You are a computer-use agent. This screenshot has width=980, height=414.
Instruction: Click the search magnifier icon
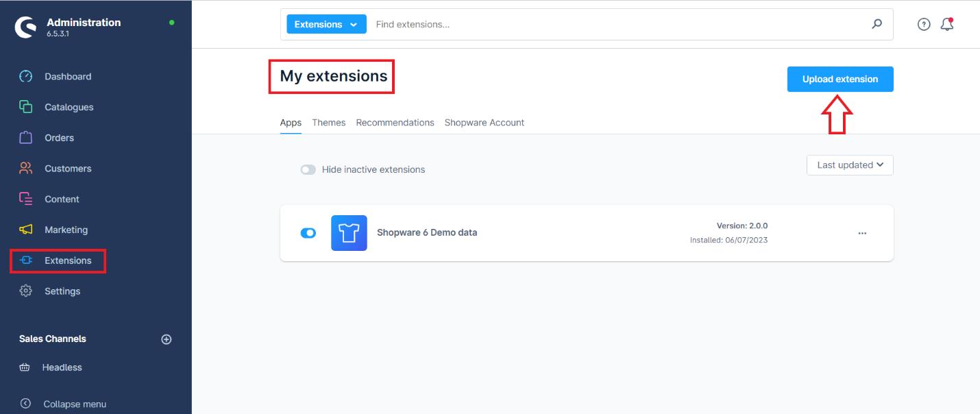pyautogui.click(x=877, y=25)
